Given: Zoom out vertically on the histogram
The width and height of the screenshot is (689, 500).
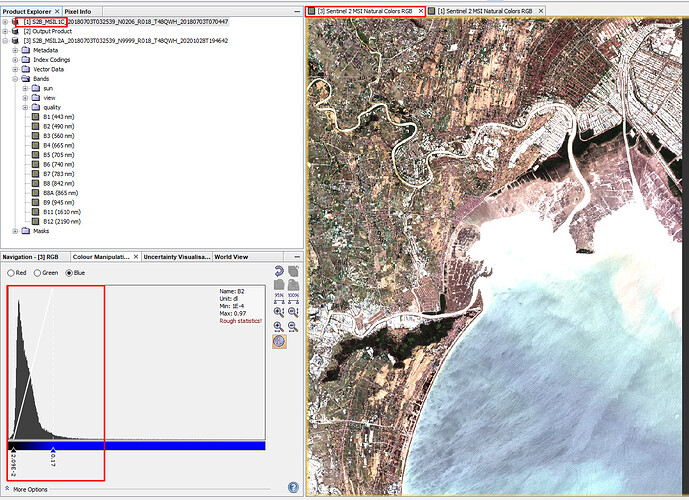Looking at the screenshot, I should 293,312.
